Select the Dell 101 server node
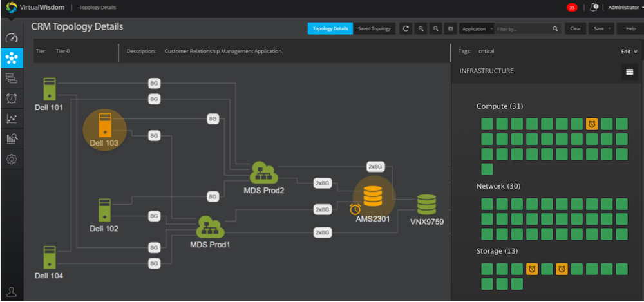 pyautogui.click(x=50, y=89)
